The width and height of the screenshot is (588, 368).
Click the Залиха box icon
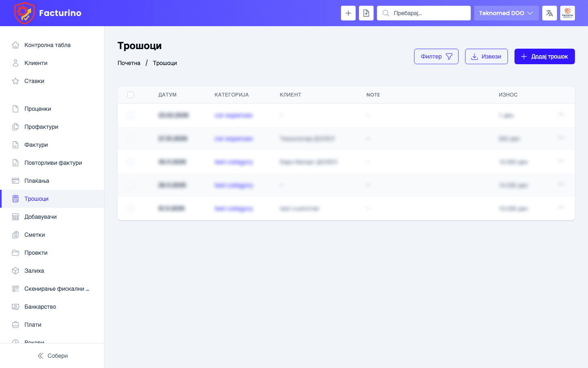16,271
